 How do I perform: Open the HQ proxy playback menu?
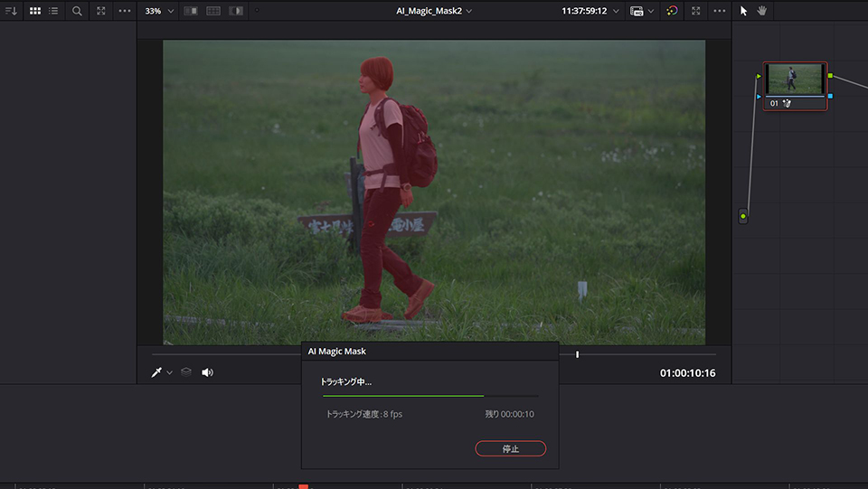(x=641, y=11)
